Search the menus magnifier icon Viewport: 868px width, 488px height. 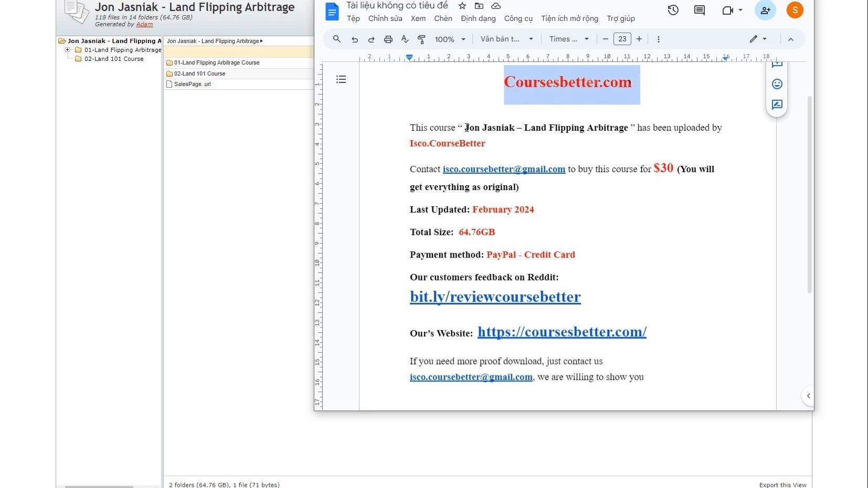coord(337,39)
